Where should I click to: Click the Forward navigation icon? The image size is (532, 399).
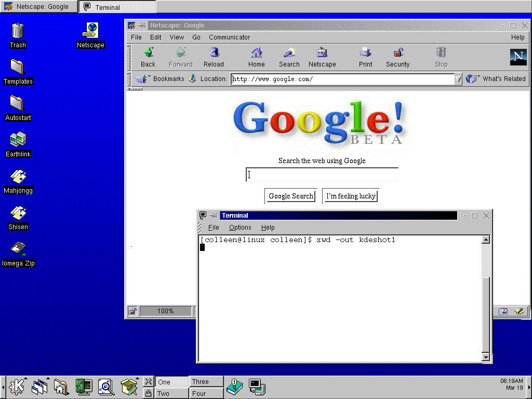(180, 57)
